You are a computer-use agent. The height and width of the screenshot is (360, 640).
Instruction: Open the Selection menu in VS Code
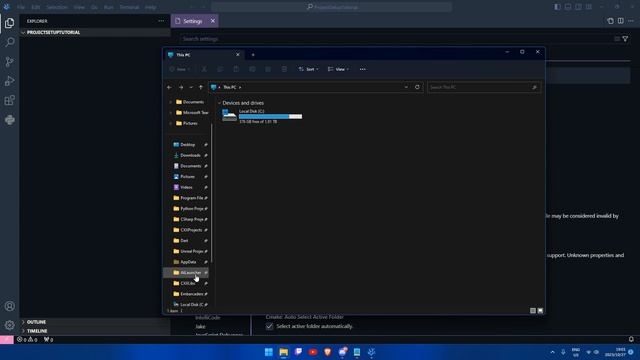tap(57, 7)
